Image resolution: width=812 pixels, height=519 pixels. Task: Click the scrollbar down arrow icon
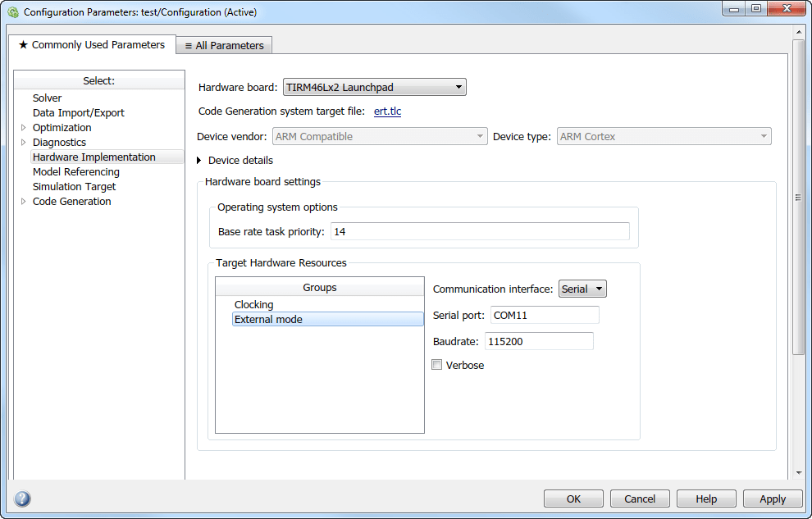pos(797,472)
